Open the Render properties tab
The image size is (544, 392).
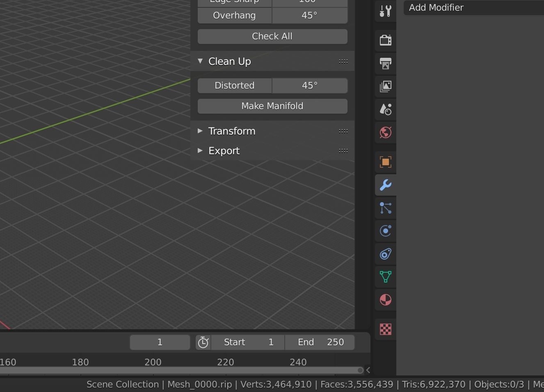pyautogui.click(x=385, y=40)
